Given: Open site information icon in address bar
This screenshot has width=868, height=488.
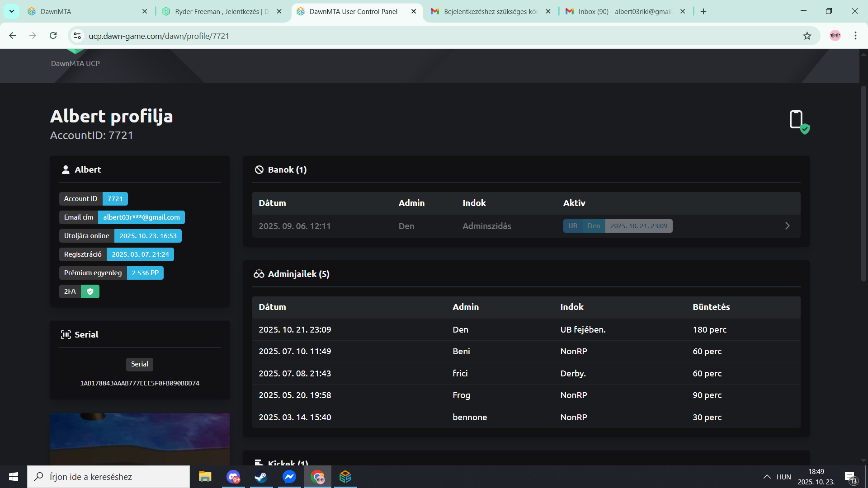Looking at the screenshot, I should tap(77, 36).
